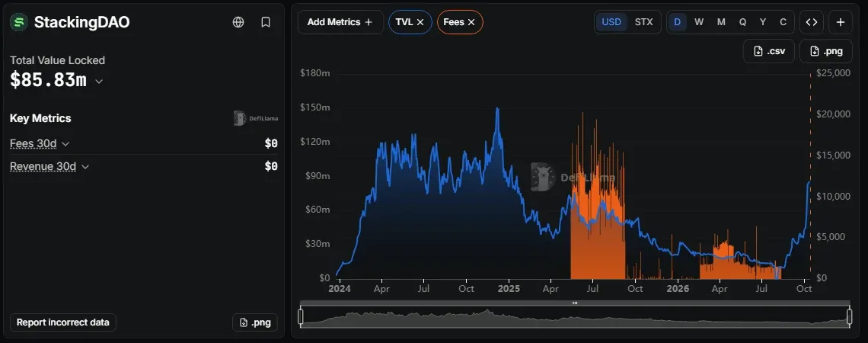Remove the Fees metric chip
Screen dimensions: 868x343
pyautogui.click(x=471, y=22)
